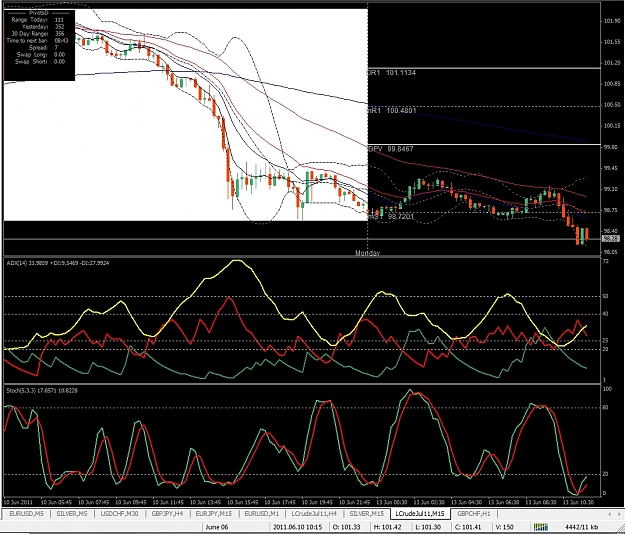Select the USDCHF,M30 chart tab
625x534 pixels.
(119, 514)
